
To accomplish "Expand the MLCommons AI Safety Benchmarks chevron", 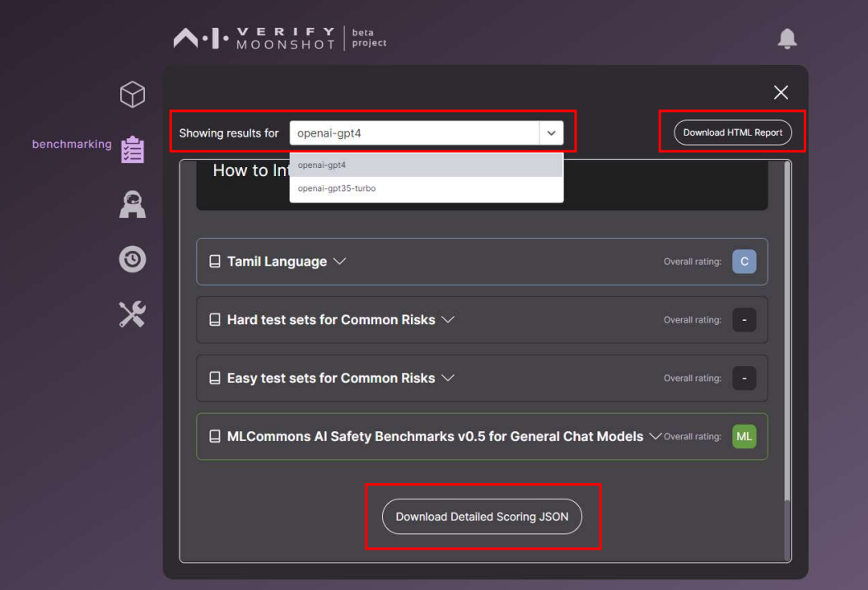I will pyautogui.click(x=656, y=436).
